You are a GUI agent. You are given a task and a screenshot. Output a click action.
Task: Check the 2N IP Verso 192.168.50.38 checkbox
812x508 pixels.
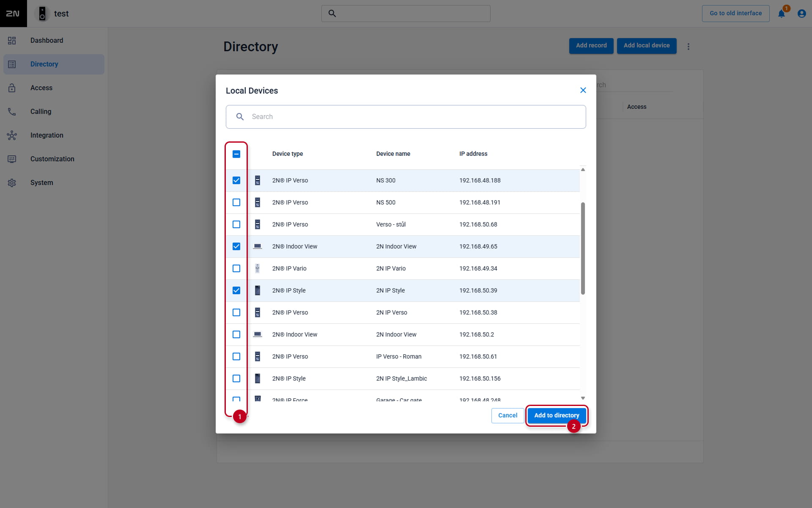click(236, 312)
